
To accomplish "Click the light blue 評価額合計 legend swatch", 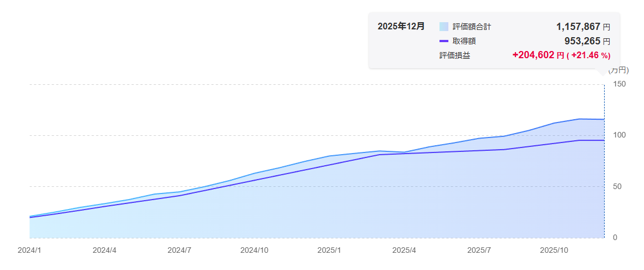I will (x=443, y=27).
